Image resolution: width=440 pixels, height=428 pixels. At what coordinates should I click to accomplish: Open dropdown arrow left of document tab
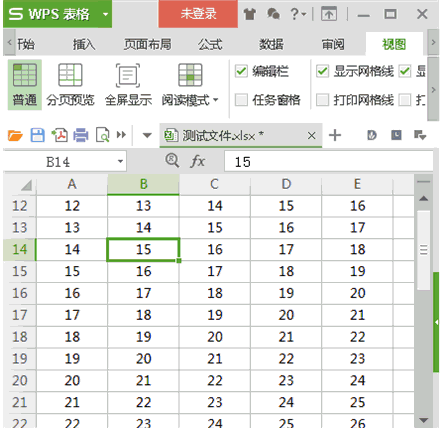tap(147, 135)
